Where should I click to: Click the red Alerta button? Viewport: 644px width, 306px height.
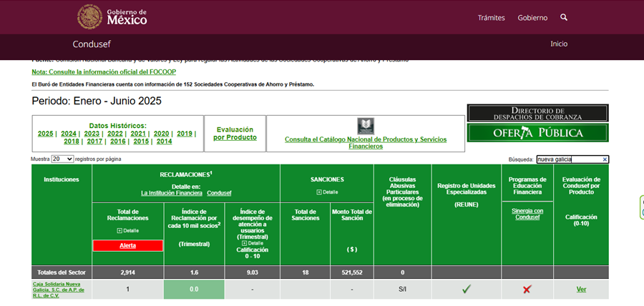click(x=127, y=245)
